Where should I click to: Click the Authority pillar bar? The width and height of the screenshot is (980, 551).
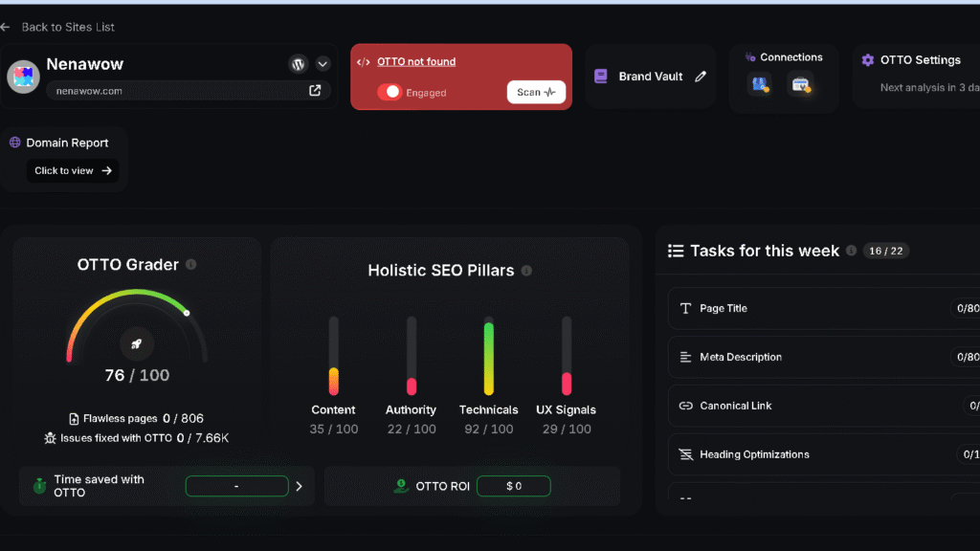(x=412, y=356)
